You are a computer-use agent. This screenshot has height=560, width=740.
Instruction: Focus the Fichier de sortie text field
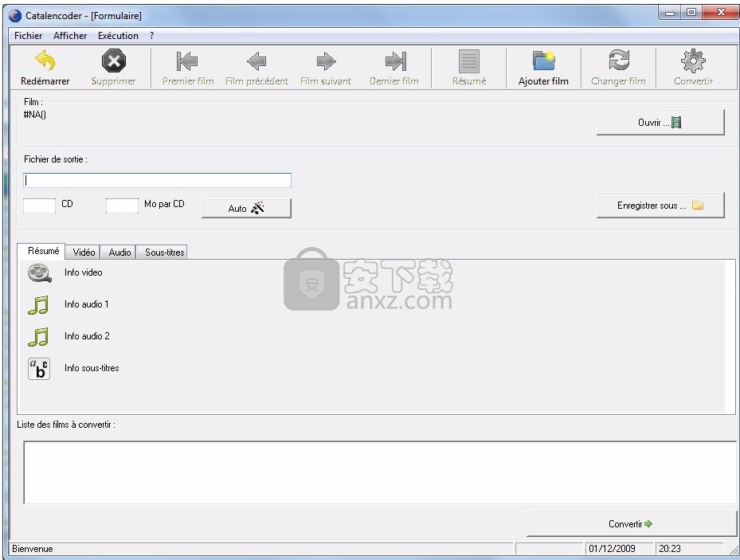tap(157, 180)
